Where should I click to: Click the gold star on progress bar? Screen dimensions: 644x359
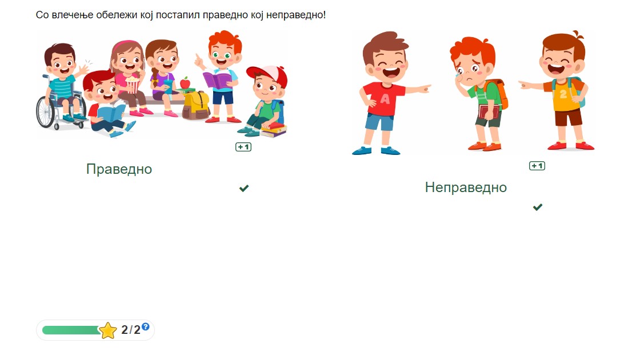click(107, 330)
